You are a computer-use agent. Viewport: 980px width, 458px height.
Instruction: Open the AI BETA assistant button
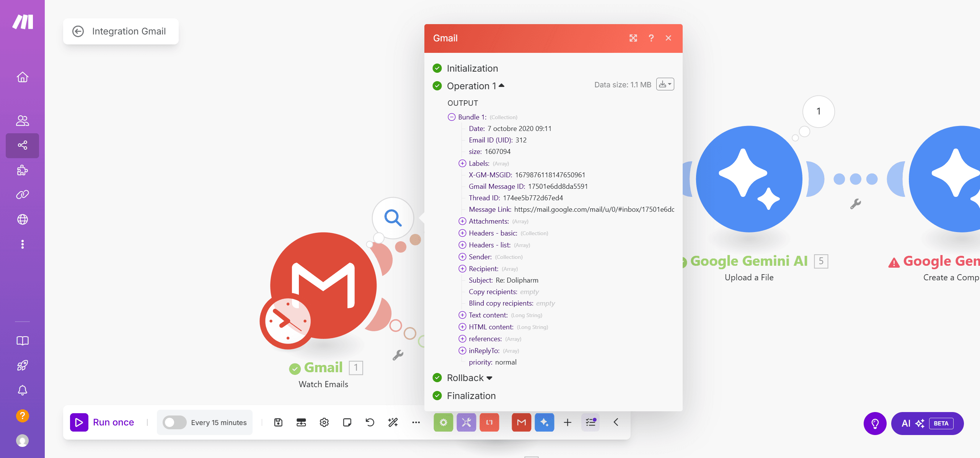pyautogui.click(x=927, y=424)
